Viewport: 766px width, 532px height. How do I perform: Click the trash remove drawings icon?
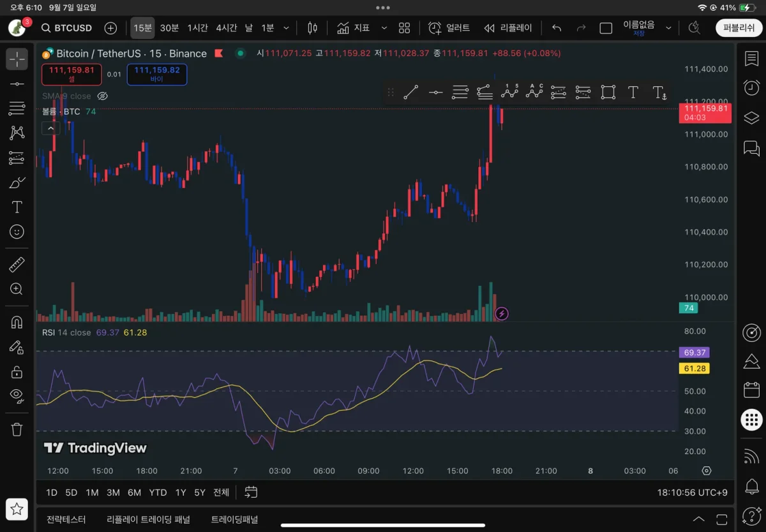(x=17, y=429)
